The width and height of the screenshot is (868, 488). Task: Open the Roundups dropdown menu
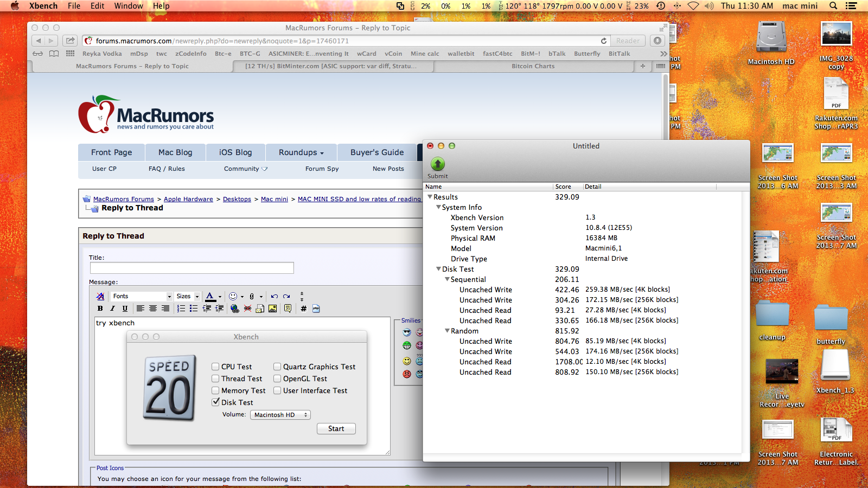(x=301, y=152)
